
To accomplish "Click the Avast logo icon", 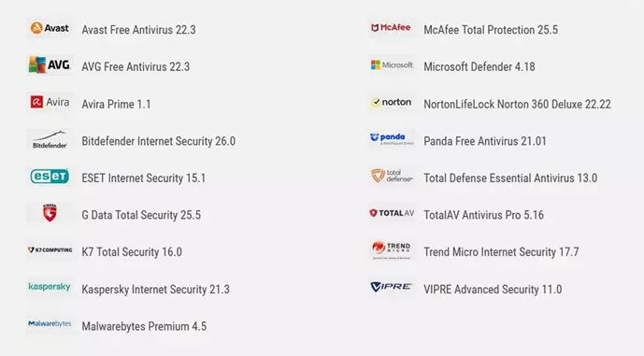I will pos(50,28).
